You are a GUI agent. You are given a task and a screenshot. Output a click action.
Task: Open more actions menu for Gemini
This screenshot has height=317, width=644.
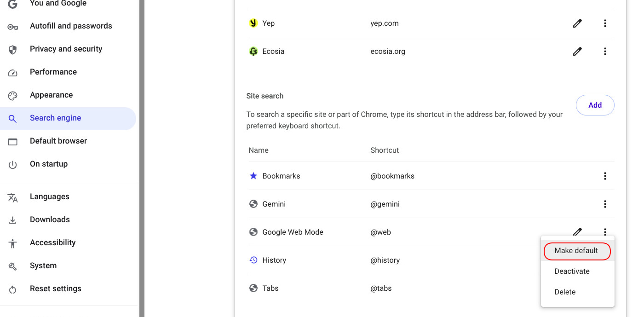[605, 204]
